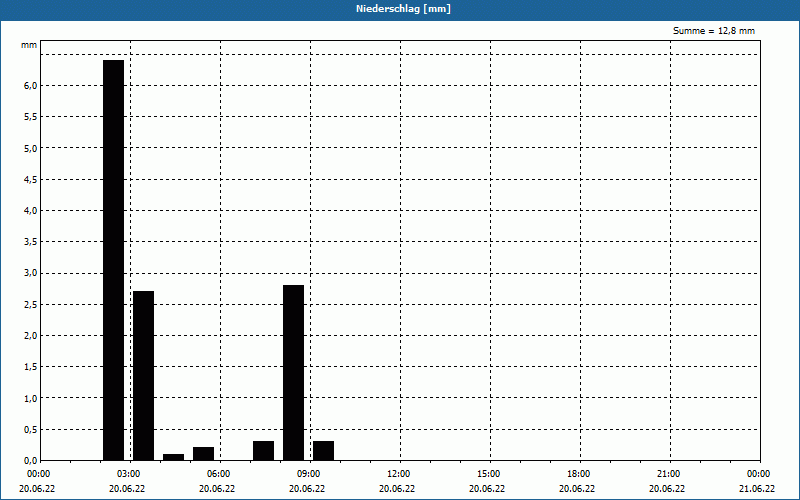Click the "00:00" label above 20.06.22
The image size is (800, 500).
coord(39,474)
